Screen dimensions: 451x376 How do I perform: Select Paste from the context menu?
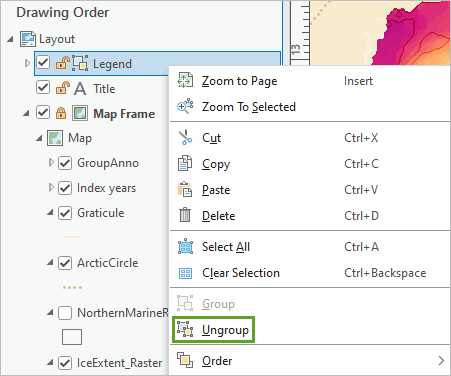(x=310, y=190)
